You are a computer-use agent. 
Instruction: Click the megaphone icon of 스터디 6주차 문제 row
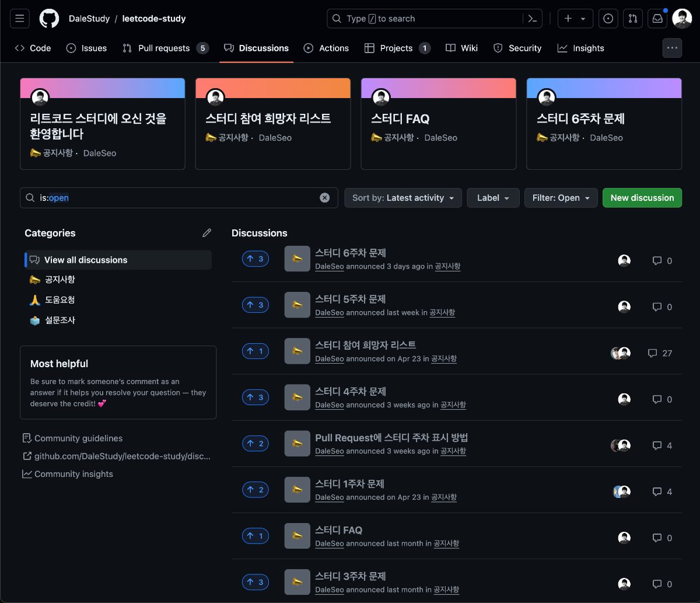[297, 259]
